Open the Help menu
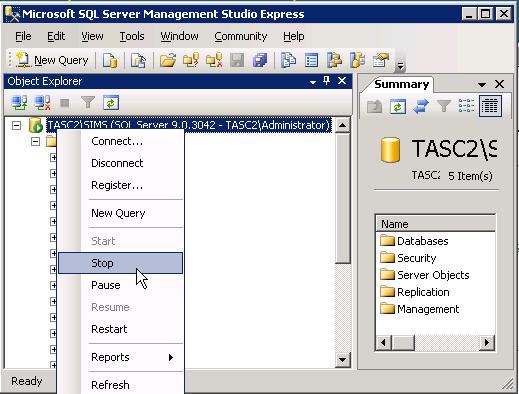This screenshot has height=394, width=519. pyautogui.click(x=294, y=36)
